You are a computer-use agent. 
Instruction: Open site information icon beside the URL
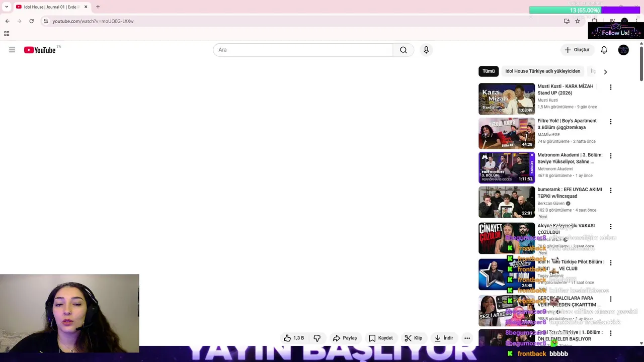pos(46,21)
